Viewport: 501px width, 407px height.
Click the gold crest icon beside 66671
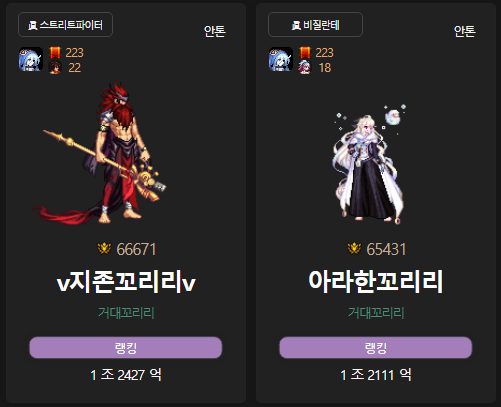104,248
